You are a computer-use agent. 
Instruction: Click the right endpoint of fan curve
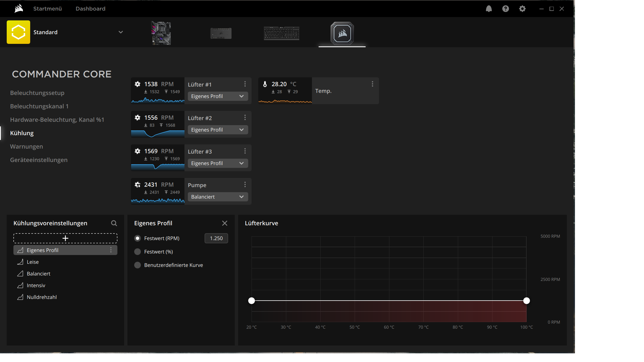[x=526, y=301]
